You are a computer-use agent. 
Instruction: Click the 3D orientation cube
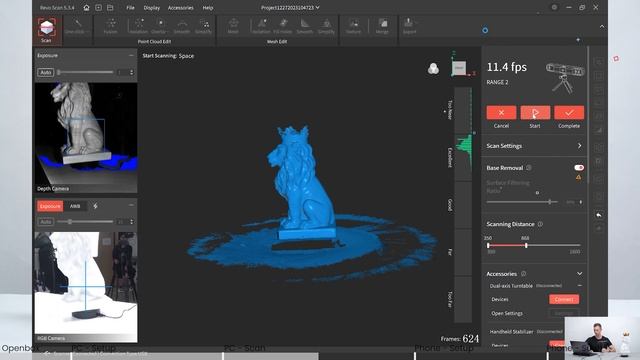[x=459, y=68]
